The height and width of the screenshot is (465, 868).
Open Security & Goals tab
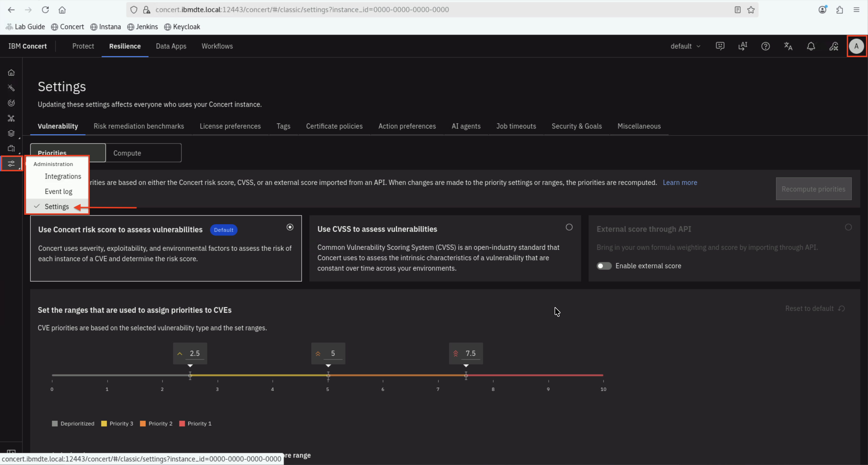tap(577, 126)
